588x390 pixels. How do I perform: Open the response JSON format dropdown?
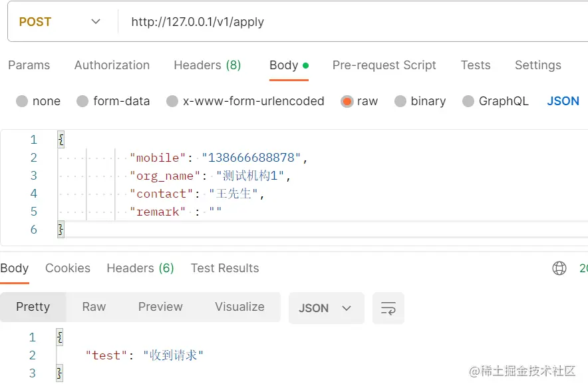326,308
